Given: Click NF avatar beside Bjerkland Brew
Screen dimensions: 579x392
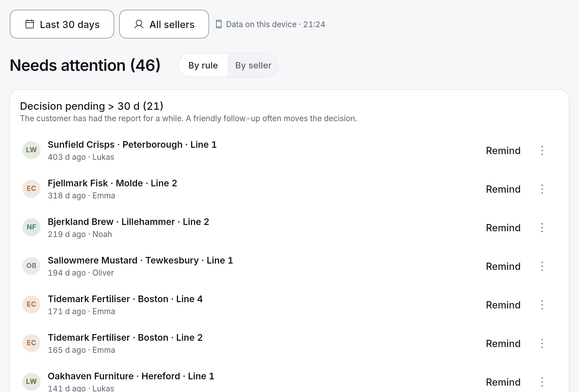Looking at the screenshot, I should [31, 227].
